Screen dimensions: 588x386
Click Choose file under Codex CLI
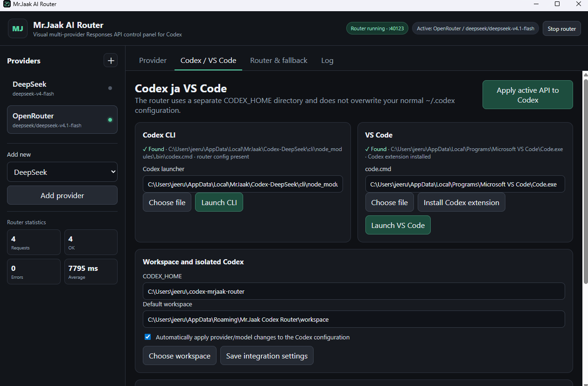point(167,202)
